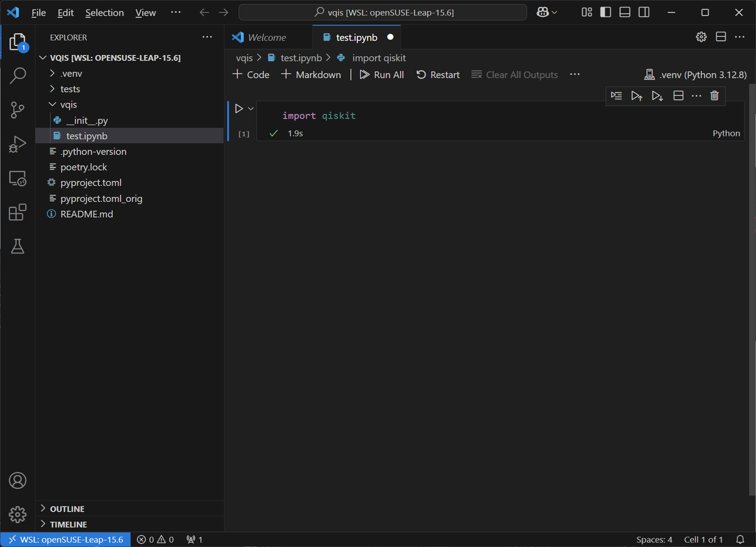
Task: Open the View menu
Action: pos(145,12)
